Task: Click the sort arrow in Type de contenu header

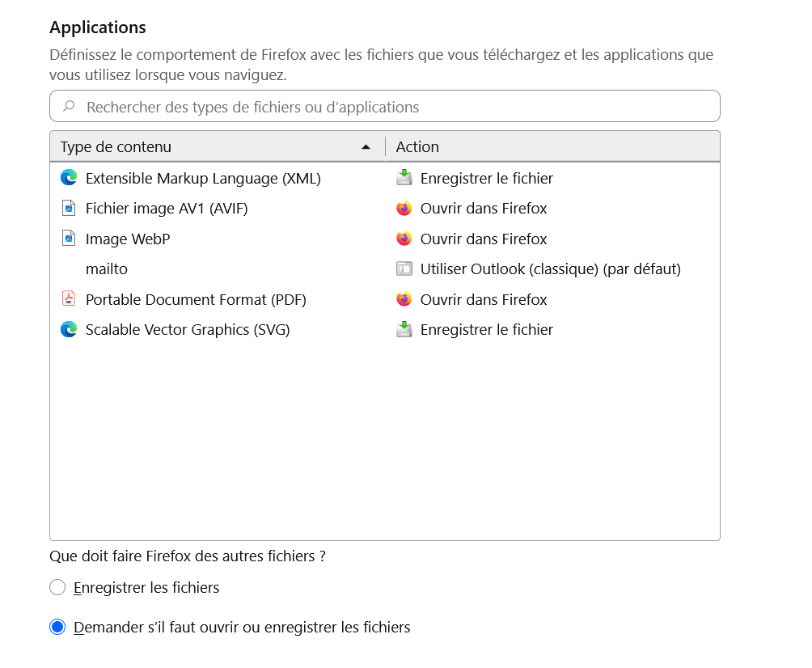Action: [x=366, y=147]
